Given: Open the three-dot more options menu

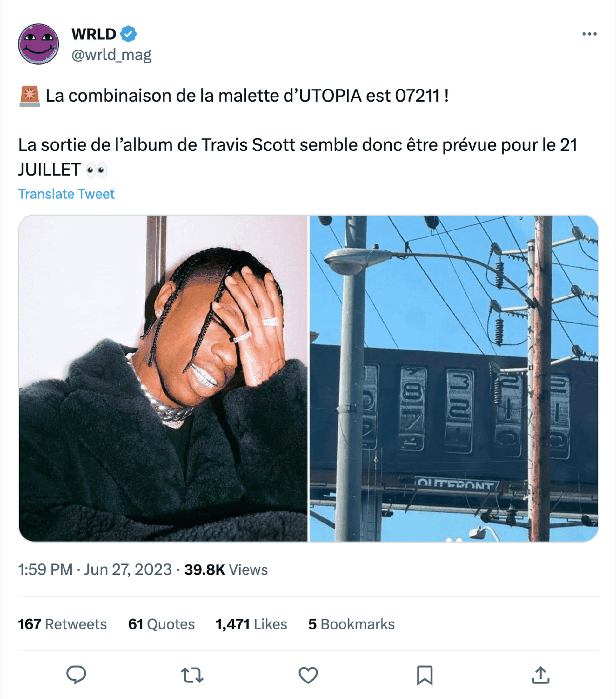Looking at the screenshot, I should [589, 34].
